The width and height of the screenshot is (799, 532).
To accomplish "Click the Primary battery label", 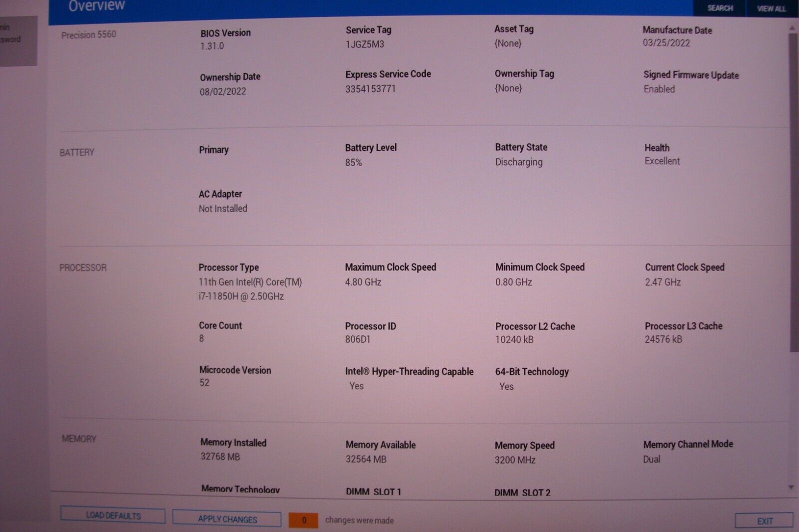I will click(x=214, y=150).
